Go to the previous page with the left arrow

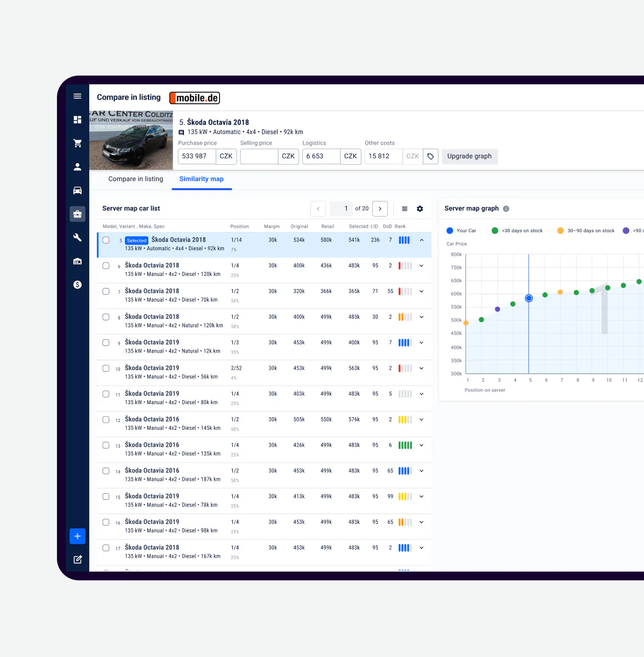click(318, 209)
